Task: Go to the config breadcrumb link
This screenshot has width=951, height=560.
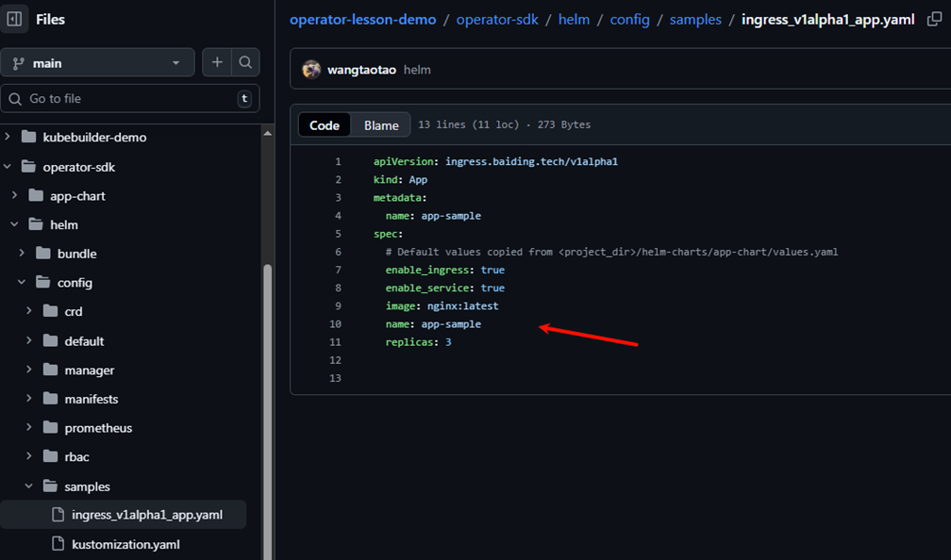Action: coord(629,19)
